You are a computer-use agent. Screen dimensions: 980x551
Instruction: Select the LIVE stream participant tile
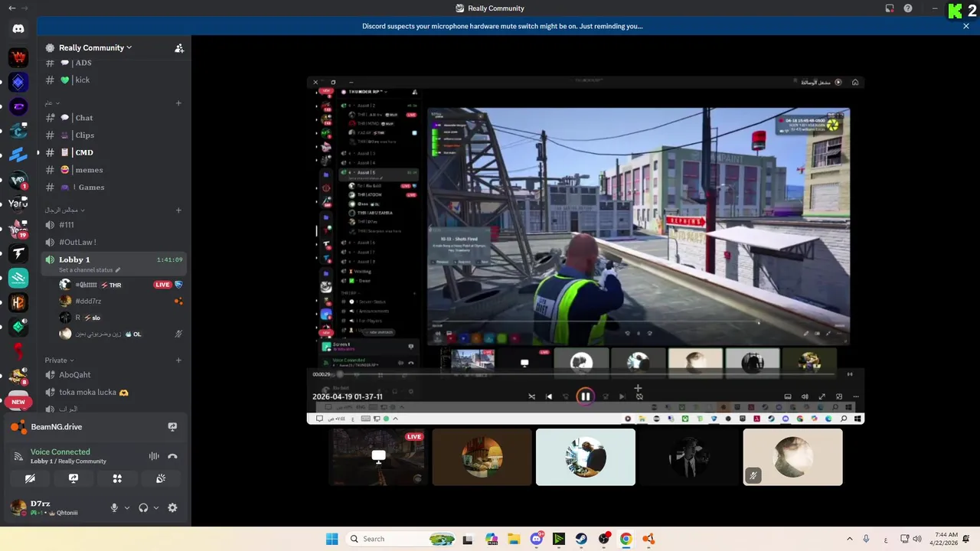pyautogui.click(x=378, y=457)
